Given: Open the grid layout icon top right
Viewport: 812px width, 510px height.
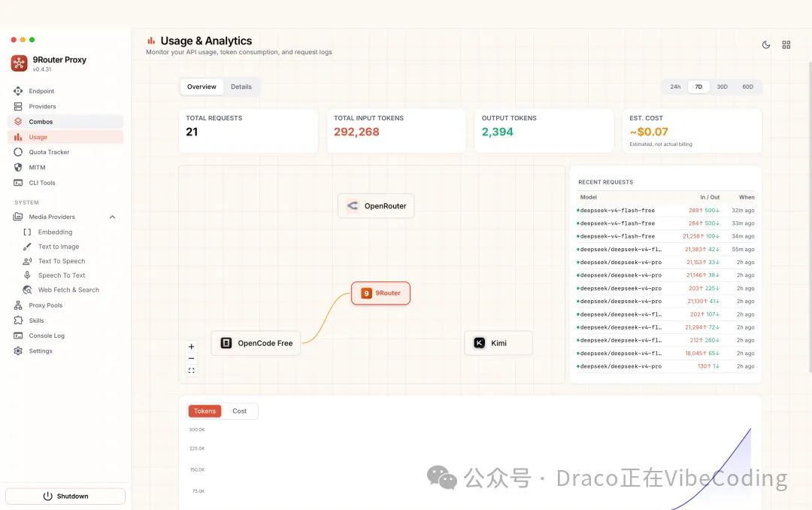Looking at the screenshot, I should click(786, 45).
